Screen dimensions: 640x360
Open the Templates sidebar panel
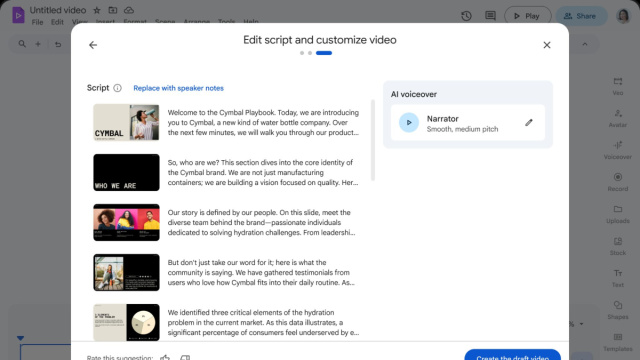tap(618, 342)
